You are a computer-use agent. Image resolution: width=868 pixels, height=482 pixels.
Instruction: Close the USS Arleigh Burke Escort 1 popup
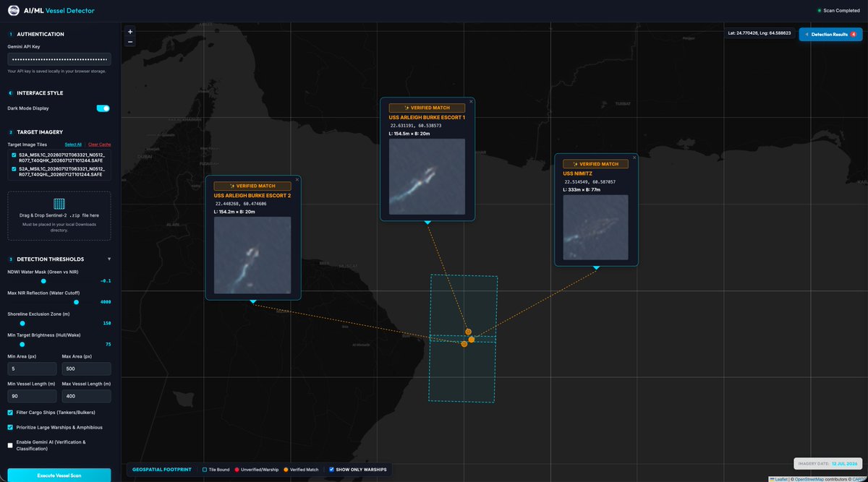[471, 101]
